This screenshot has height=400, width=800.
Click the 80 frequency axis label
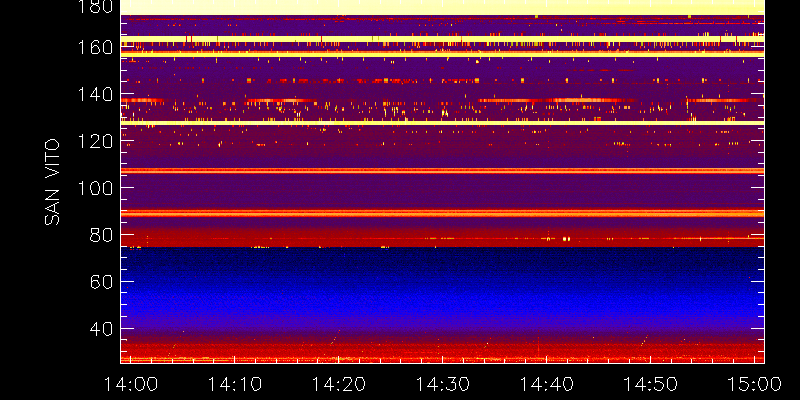point(102,235)
